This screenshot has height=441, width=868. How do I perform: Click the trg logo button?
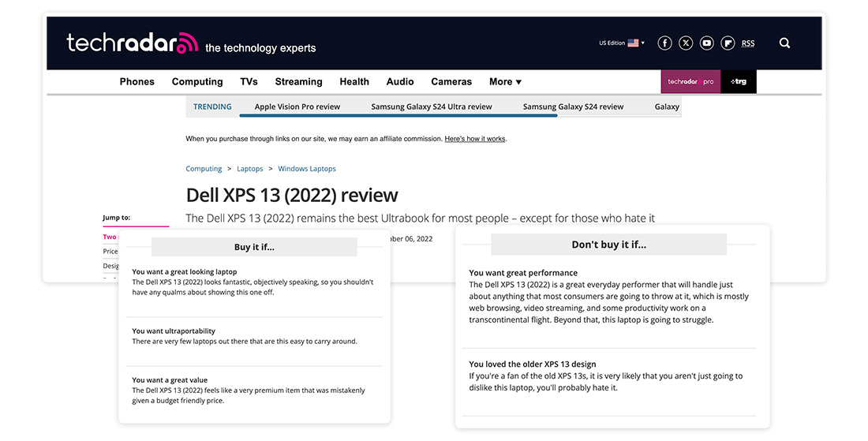click(x=739, y=82)
